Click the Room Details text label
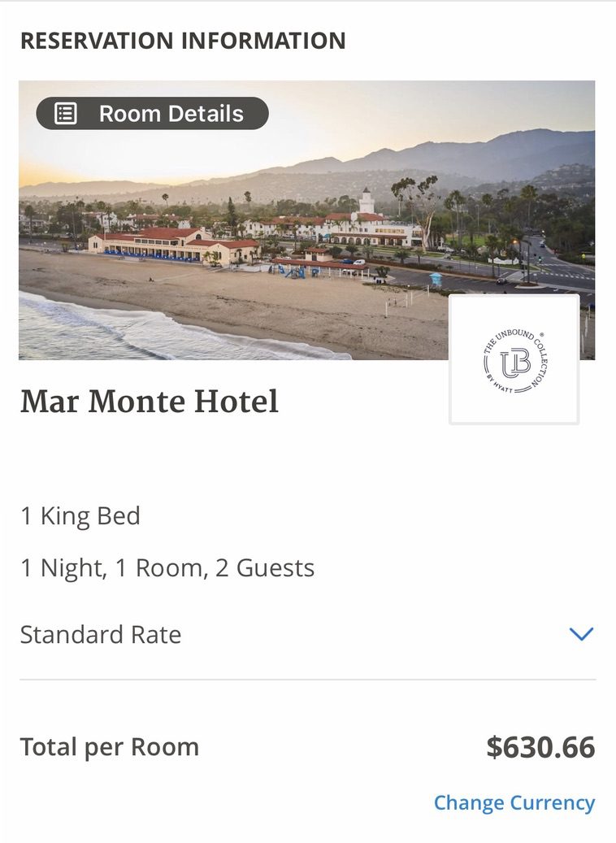 coord(171,114)
